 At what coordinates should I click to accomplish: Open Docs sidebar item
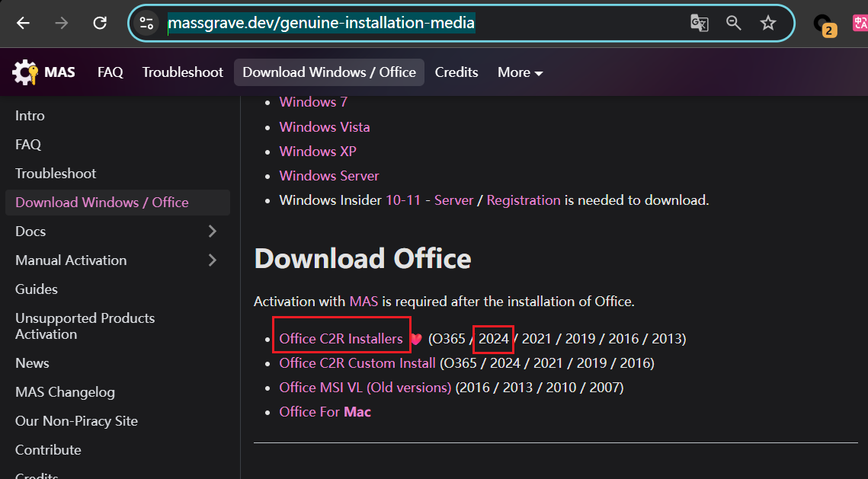pyautogui.click(x=30, y=232)
